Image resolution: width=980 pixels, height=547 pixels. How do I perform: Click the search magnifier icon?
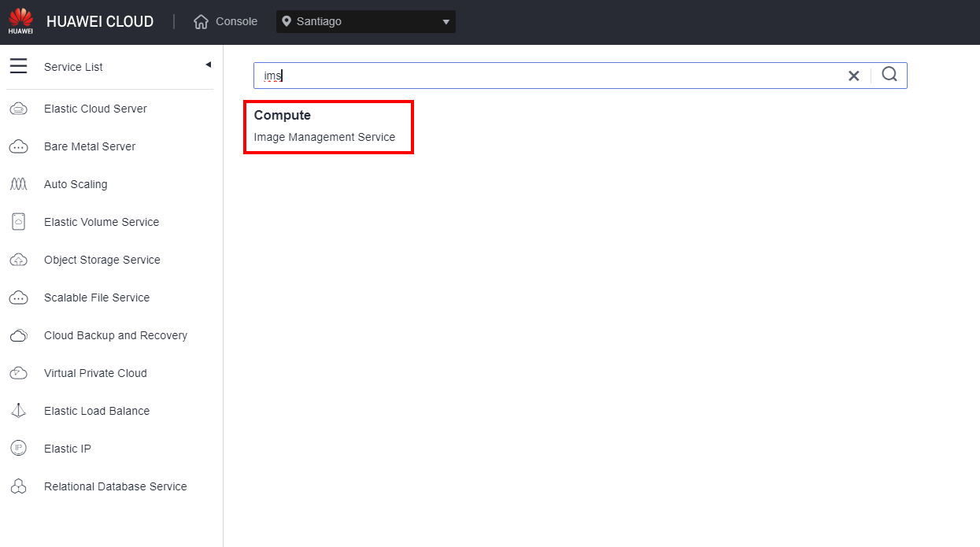(x=889, y=75)
